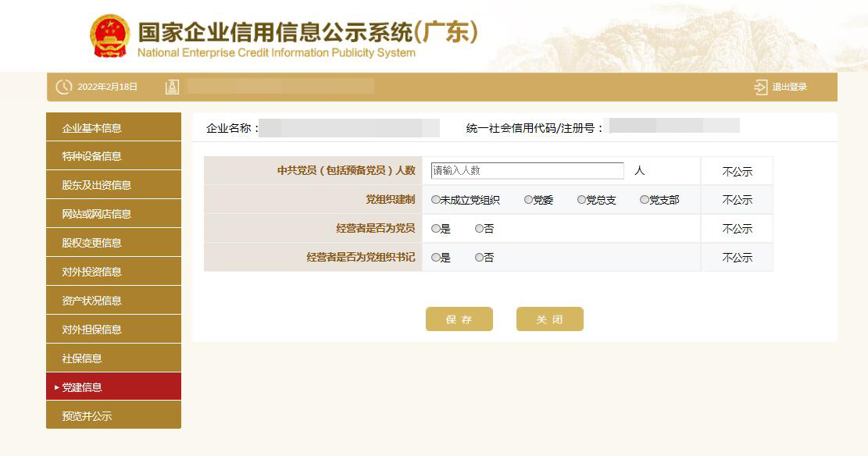Select 党委 radio option
The width and height of the screenshot is (868, 456).
(x=529, y=200)
